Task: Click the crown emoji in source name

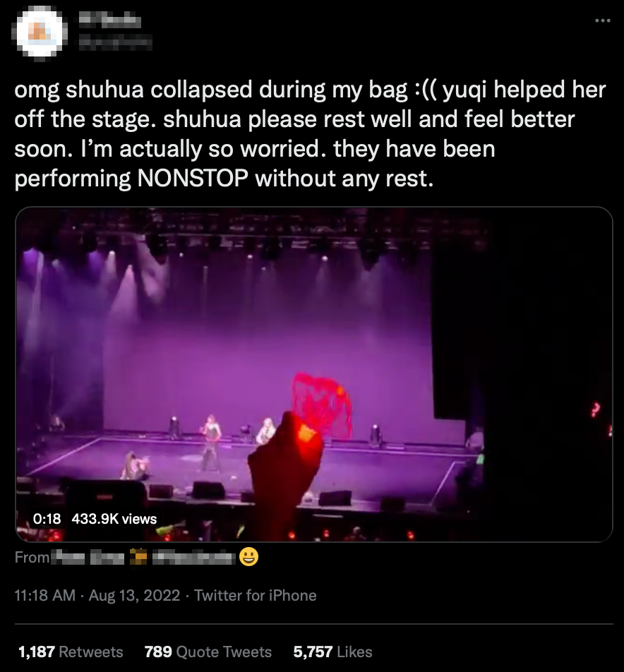Action: click(138, 557)
